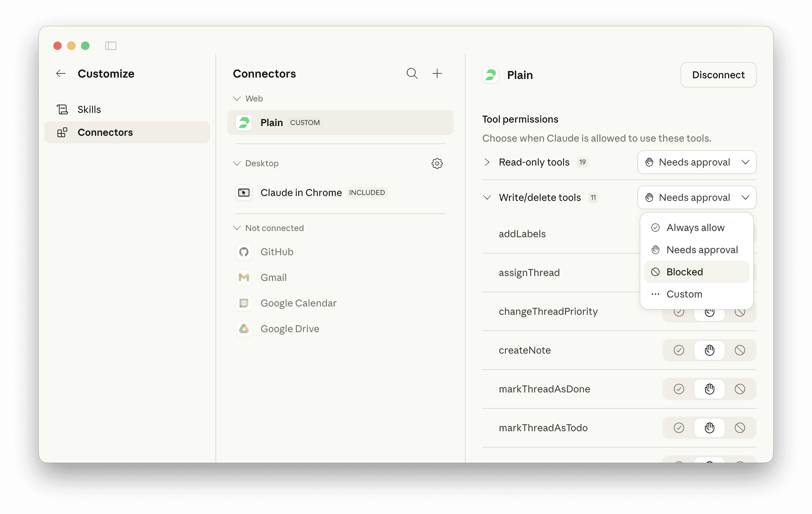
Task: Open Read-only tools permission dropdown
Action: 697,162
